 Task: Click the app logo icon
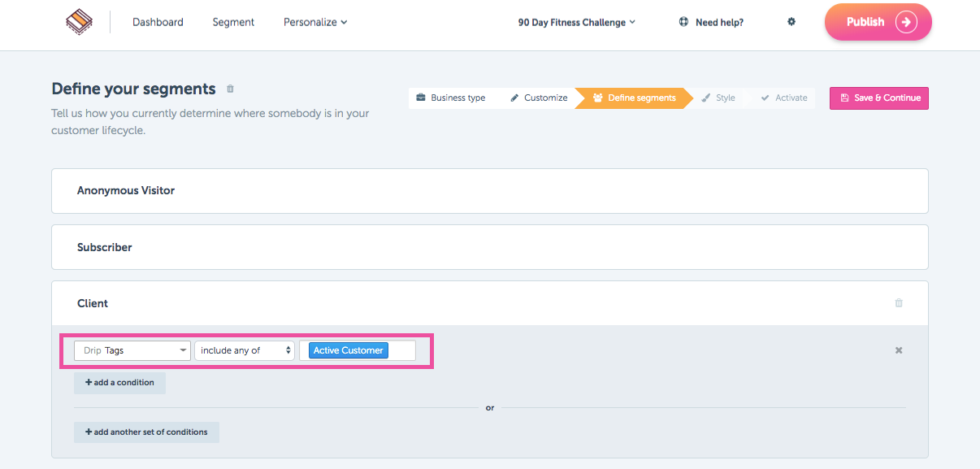(79, 22)
